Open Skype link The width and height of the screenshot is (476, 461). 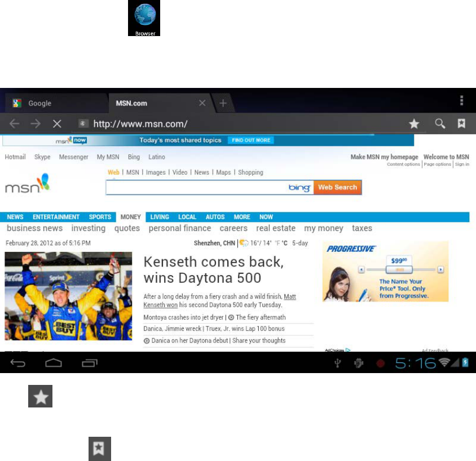(42, 157)
